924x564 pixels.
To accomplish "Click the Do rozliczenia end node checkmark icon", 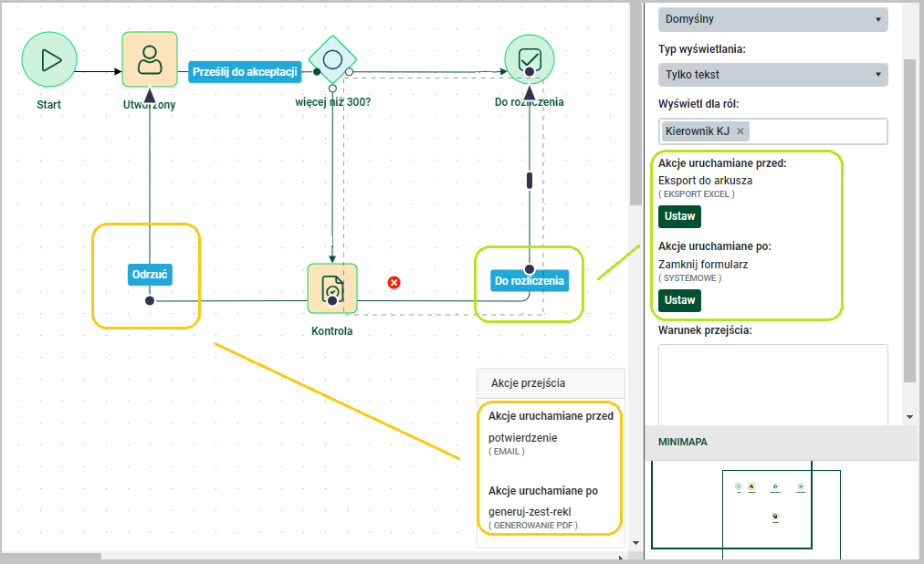I will [530, 59].
